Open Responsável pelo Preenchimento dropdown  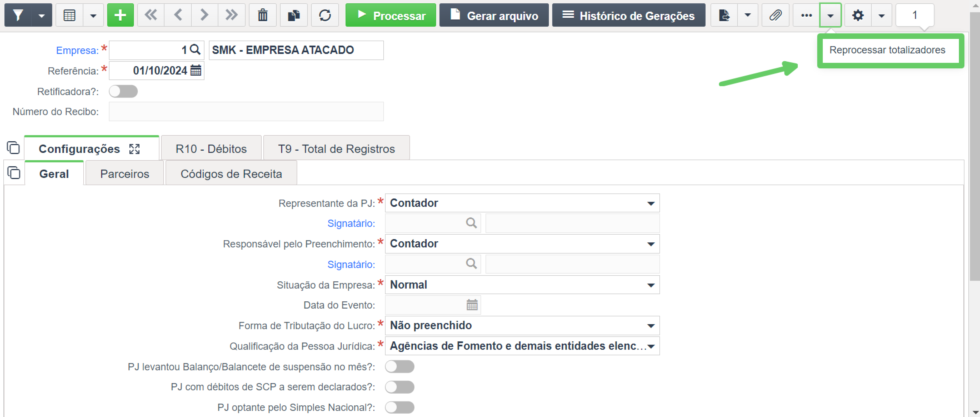click(522, 244)
